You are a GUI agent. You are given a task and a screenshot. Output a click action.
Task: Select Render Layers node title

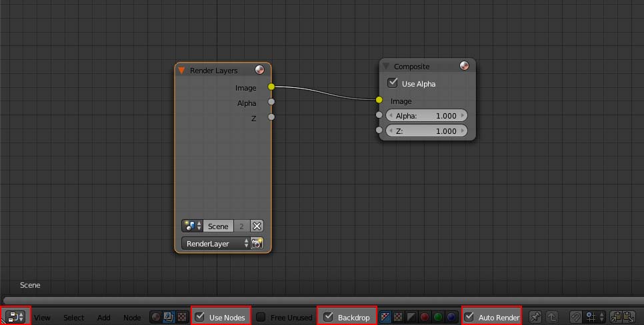point(213,71)
